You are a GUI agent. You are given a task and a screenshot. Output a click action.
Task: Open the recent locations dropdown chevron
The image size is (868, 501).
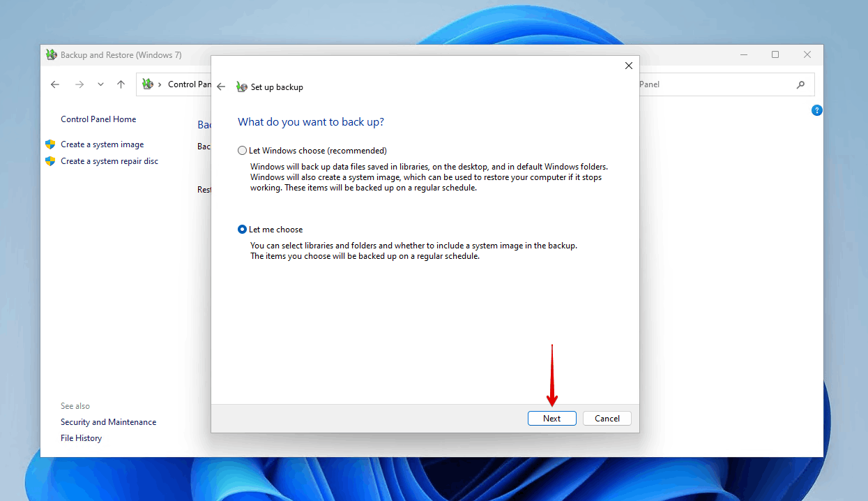(100, 84)
